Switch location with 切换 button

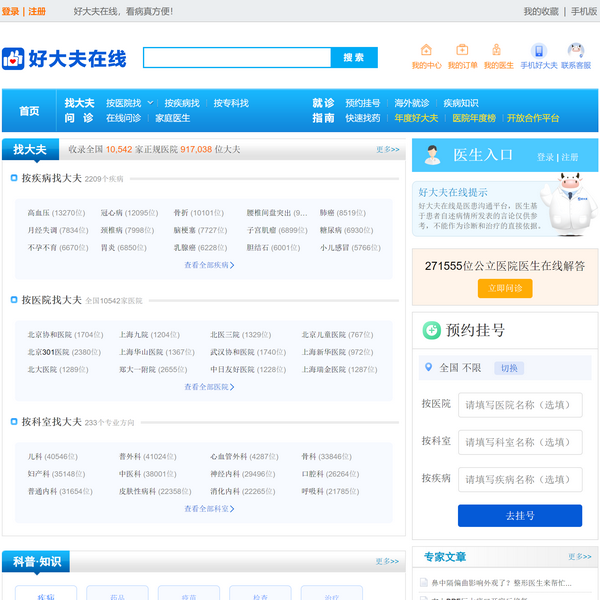click(509, 368)
